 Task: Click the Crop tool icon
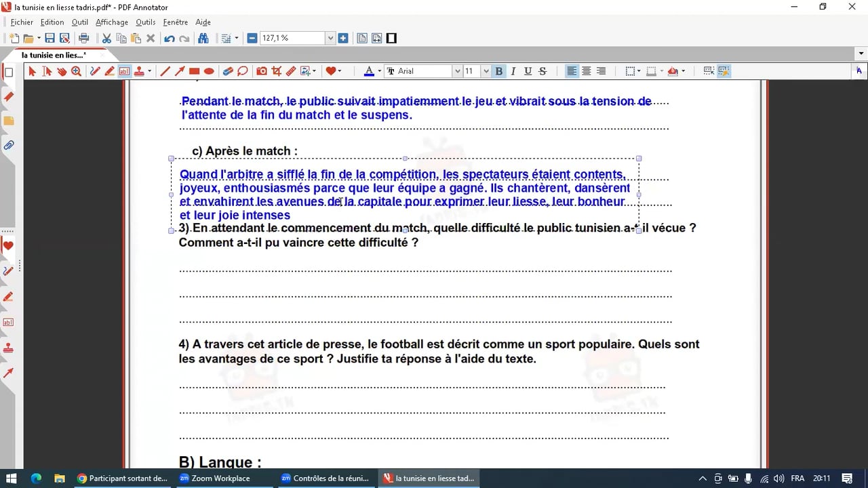[x=277, y=71]
